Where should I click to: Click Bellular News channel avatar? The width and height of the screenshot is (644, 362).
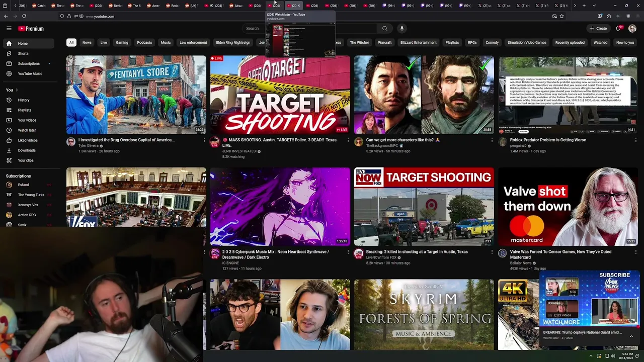(503, 253)
